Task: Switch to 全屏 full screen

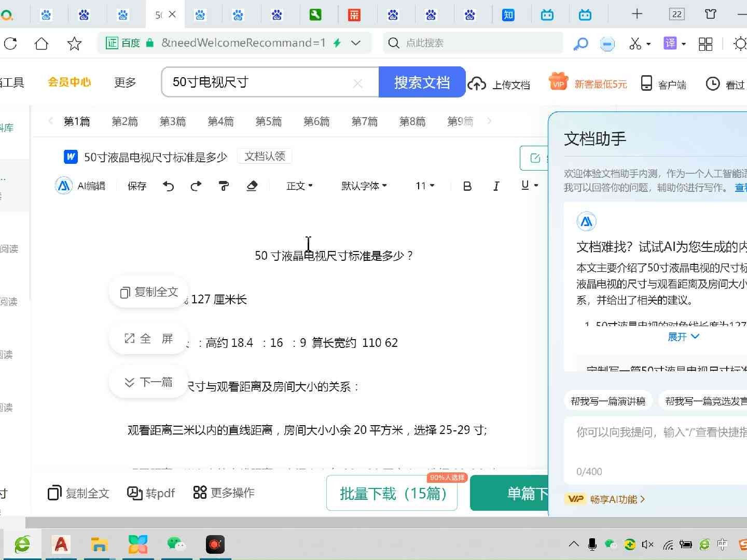Action: click(149, 339)
